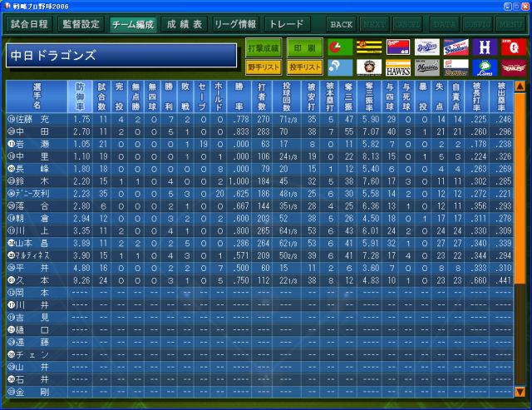Select player row 落合
The width and height of the screenshot is (532, 410).
259,206
